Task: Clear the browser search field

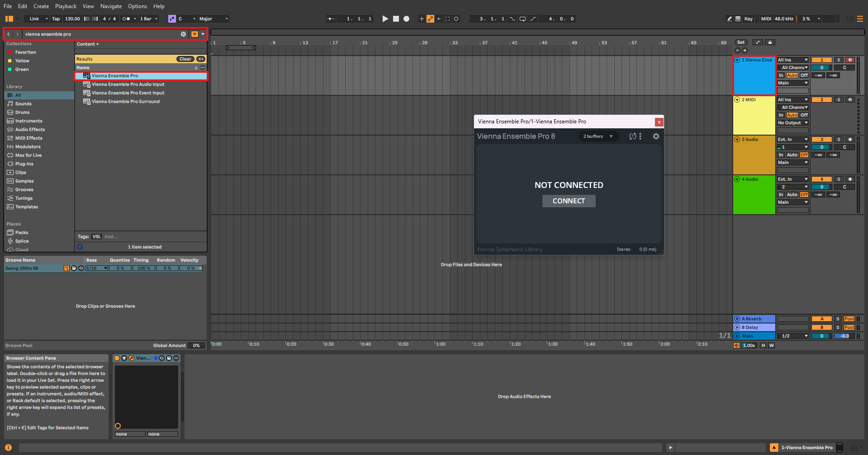Action: (183, 34)
